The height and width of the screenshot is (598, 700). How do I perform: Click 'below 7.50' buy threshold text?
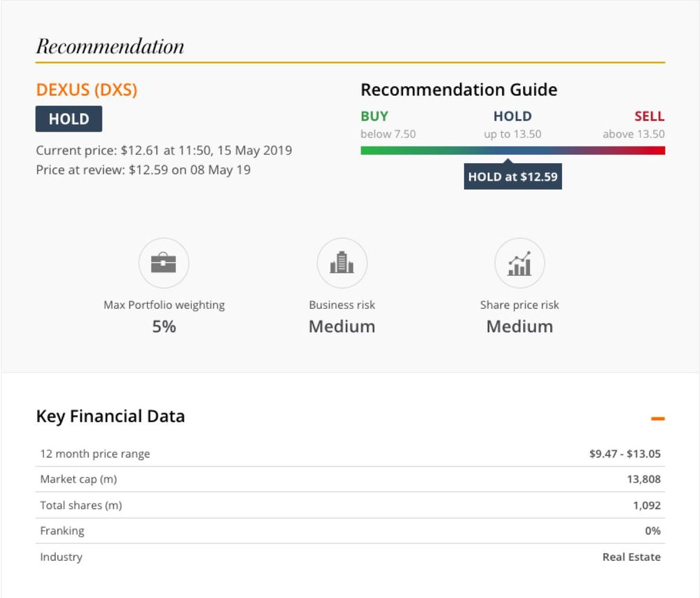click(x=388, y=134)
